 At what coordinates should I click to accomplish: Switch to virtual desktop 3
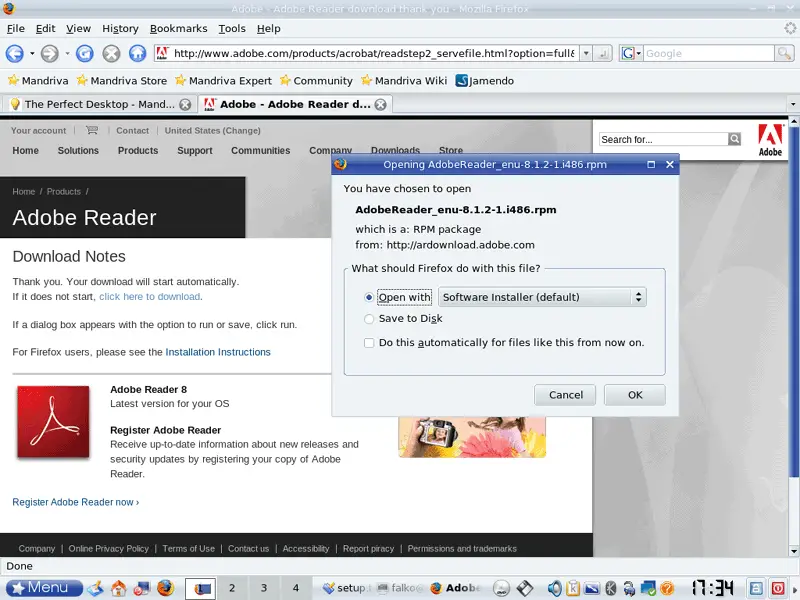click(264, 588)
